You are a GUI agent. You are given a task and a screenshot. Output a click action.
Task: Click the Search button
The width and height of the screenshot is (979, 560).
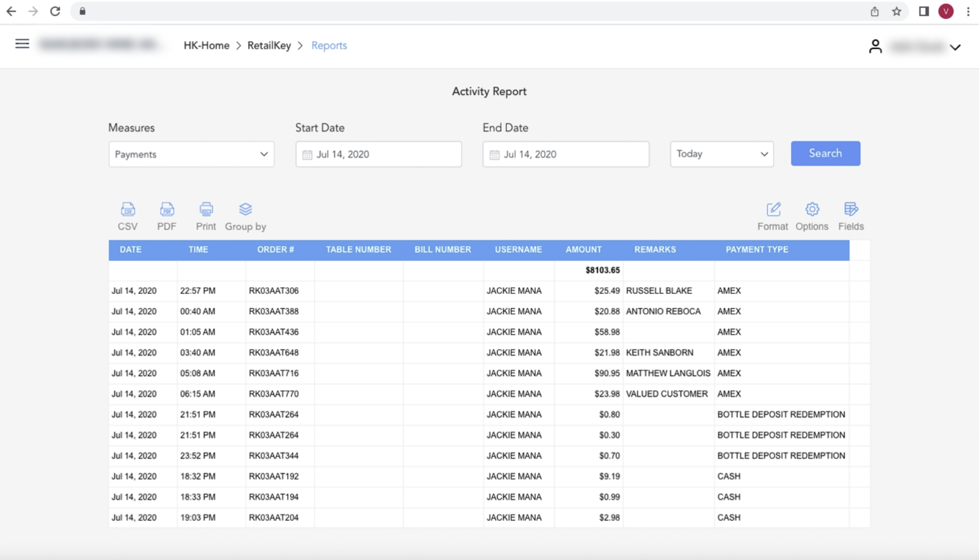coord(825,154)
